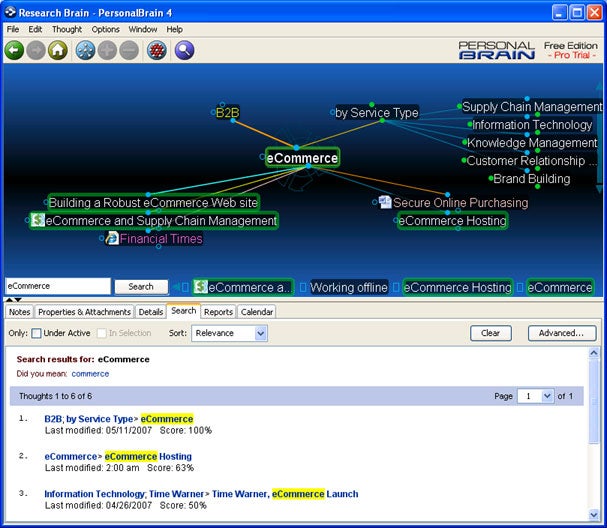Click child gate circle below eCommerce thought
Image resolution: width=607 pixels, height=528 pixels.
pos(308,166)
